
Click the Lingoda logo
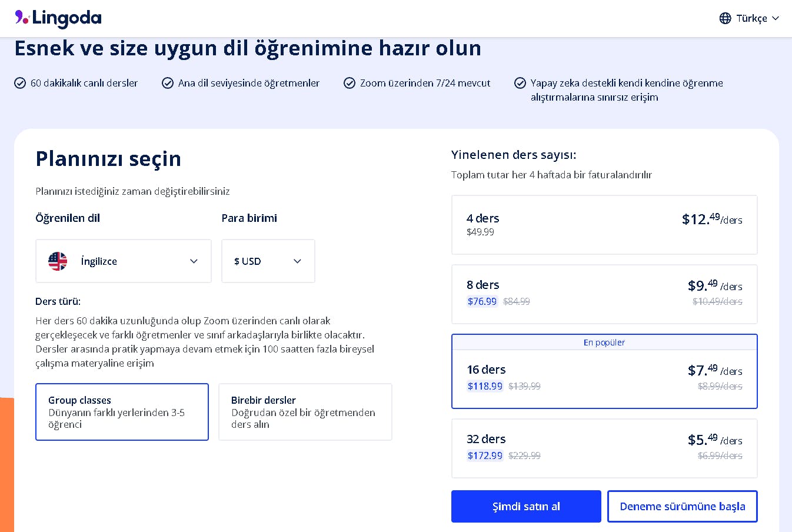[58, 18]
